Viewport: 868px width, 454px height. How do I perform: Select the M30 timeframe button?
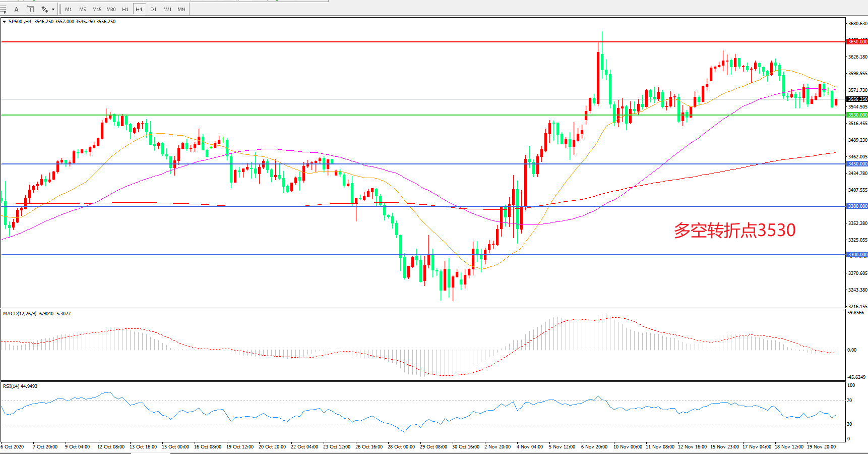coord(111,9)
